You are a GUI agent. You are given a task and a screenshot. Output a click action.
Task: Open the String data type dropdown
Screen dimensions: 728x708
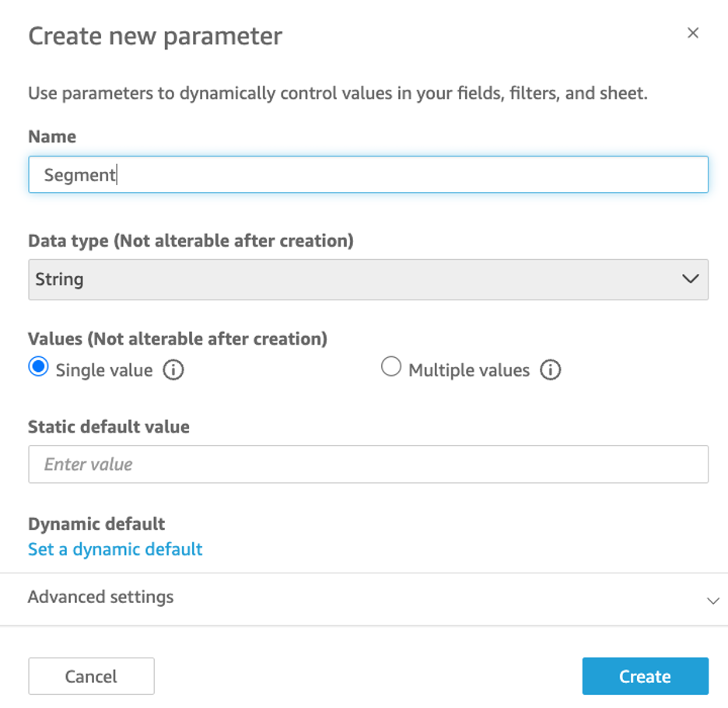click(x=367, y=279)
